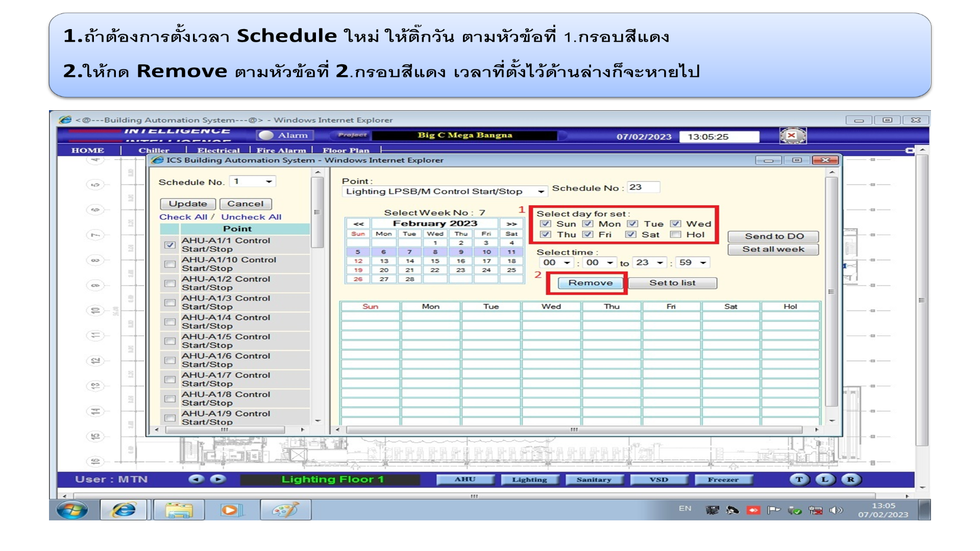980x551 pixels.
Task: Click the Send to DO button
Action: click(x=774, y=236)
